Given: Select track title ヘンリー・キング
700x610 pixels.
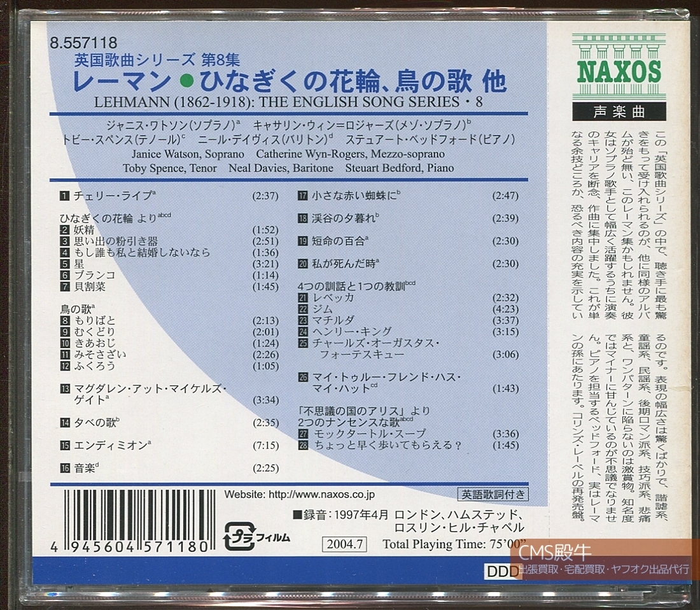Looking at the screenshot, I should pyautogui.click(x=352, y=332).
